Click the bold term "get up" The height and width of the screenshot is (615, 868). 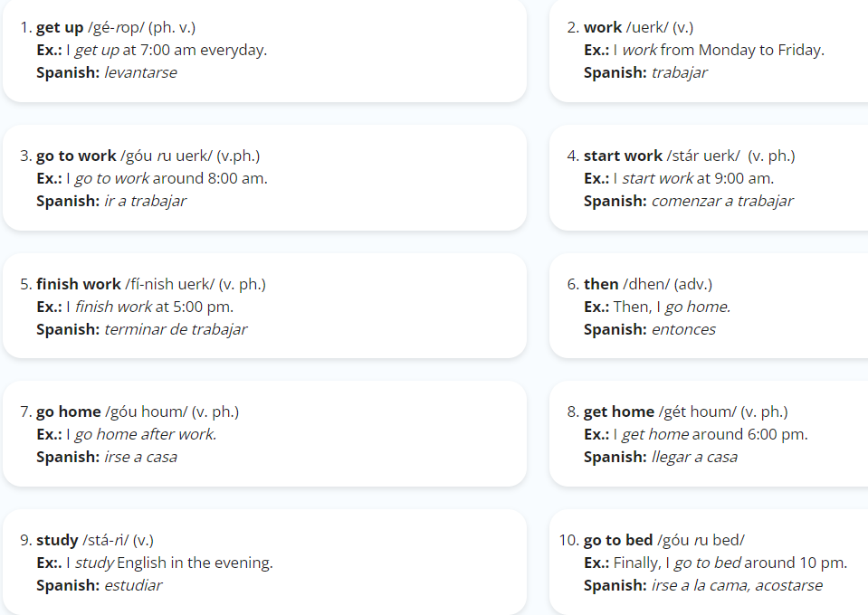60,28
